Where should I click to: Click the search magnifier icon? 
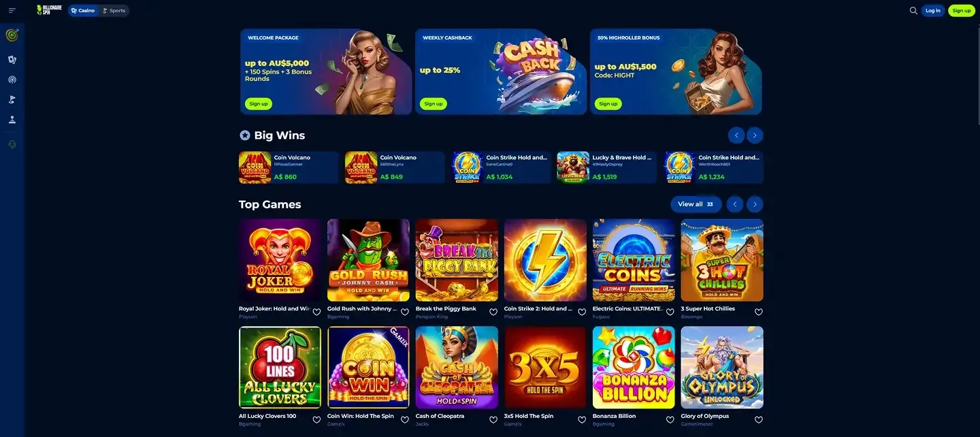pos(913,10)
